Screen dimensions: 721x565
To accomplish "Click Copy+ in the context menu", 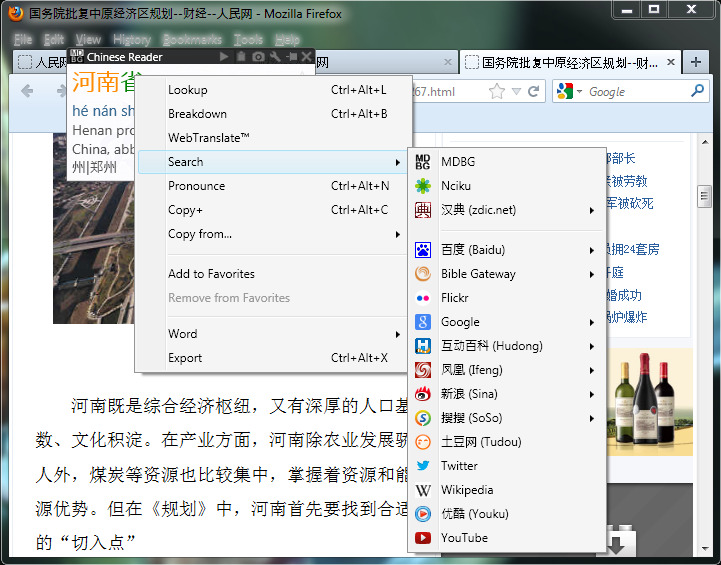I will (x=274, y=210).
